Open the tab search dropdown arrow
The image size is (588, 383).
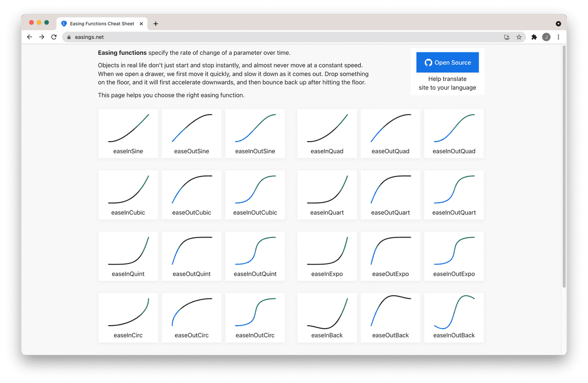558,24
